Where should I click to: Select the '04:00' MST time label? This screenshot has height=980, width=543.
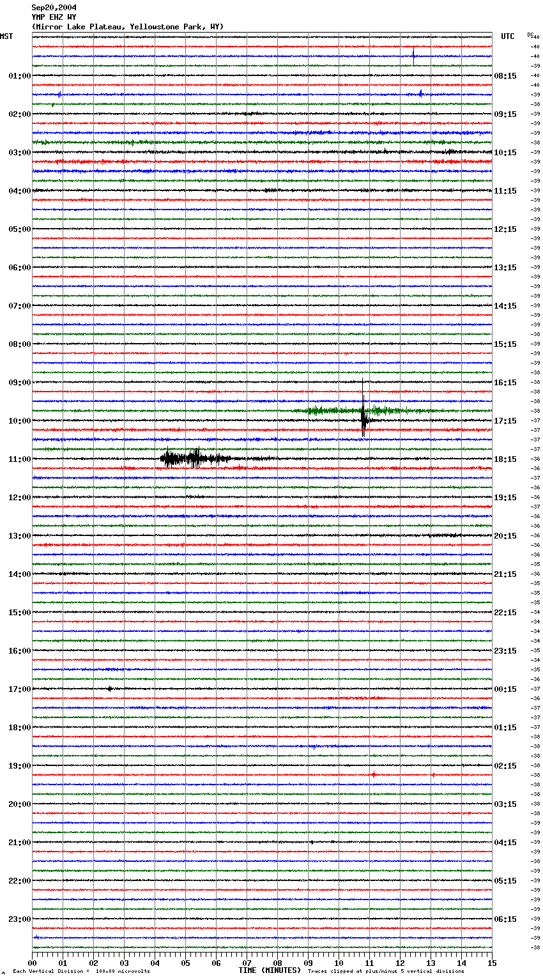(x=20, y=191)
